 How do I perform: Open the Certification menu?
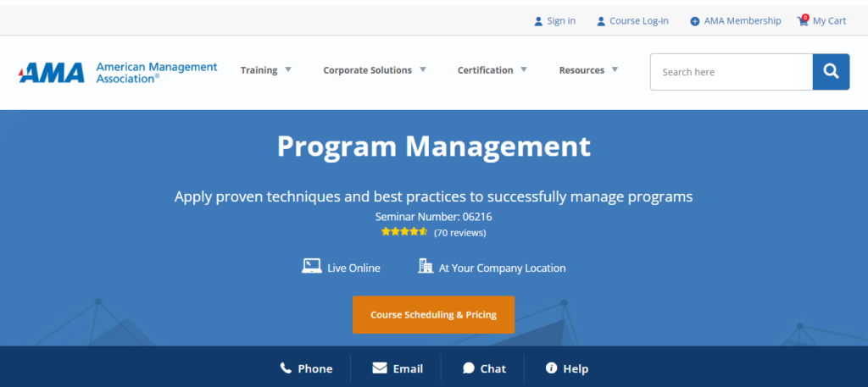[486, 70]
